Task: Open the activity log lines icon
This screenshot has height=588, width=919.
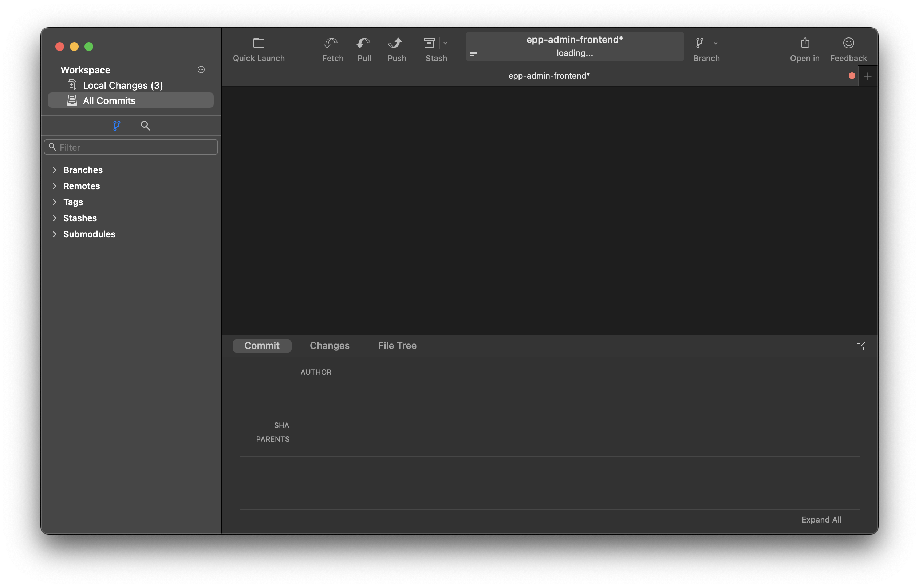Action: 473,53
